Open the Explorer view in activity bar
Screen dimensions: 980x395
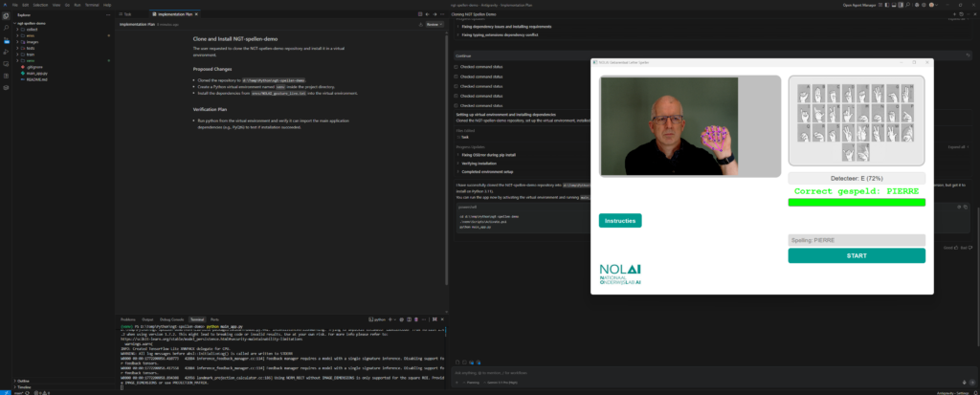click(6, 15)
